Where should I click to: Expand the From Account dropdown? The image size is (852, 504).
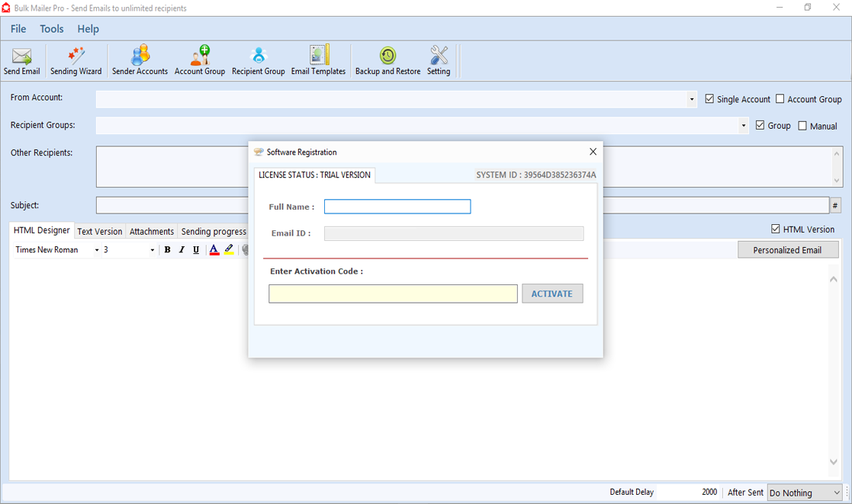click(691, 99)
